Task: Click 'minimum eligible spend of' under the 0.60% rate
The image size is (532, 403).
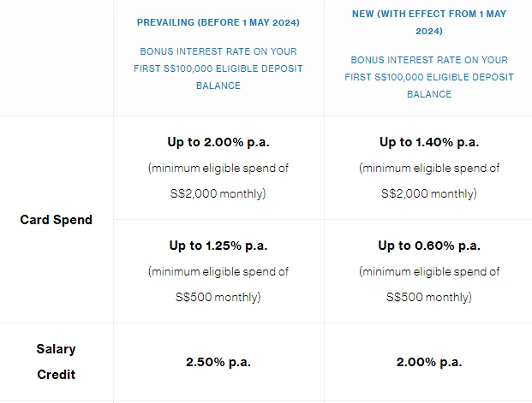Action: pos(429,271)
